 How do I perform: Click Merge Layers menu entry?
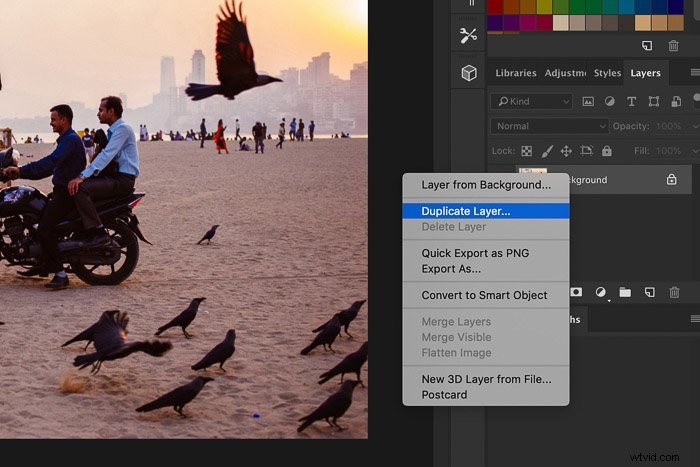pos(486,321)
